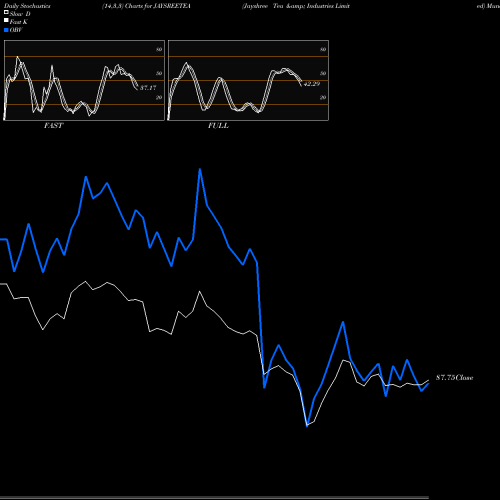This screenshot has width=500, height=500.
Task: Click the 20 axis label in FAST chart
Action: (159, 97)
